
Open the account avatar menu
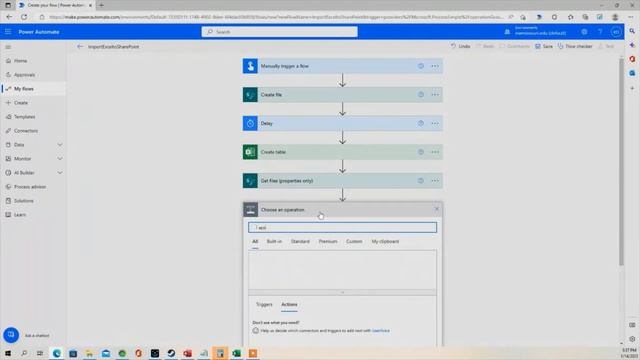tap(616, 32)
